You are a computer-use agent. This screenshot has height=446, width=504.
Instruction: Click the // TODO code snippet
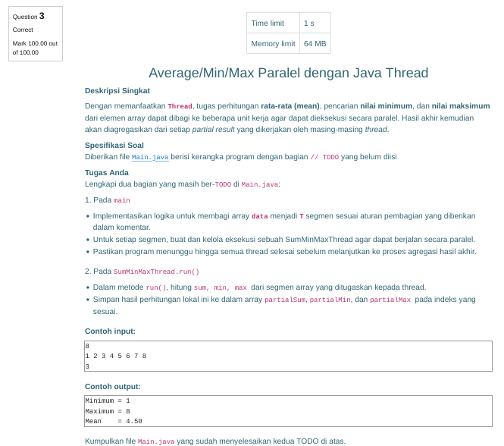pyautogui.click(x=324, y=157)
